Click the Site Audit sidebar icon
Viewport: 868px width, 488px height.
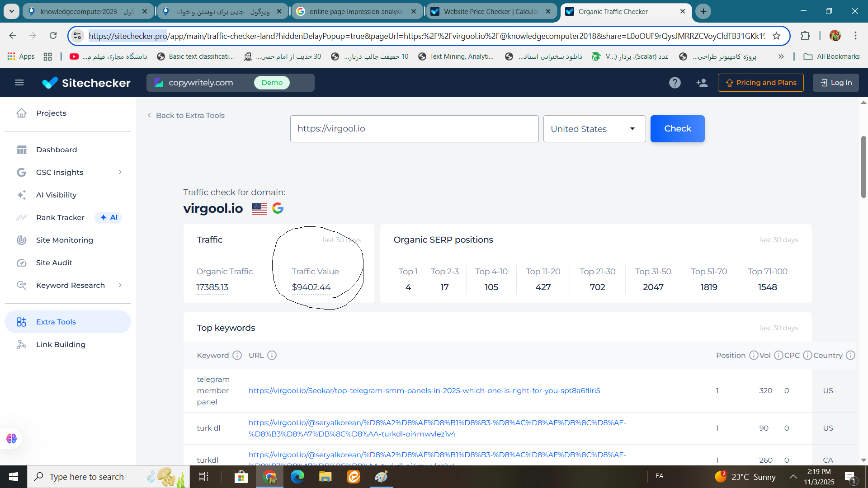(x=21, y=263)
